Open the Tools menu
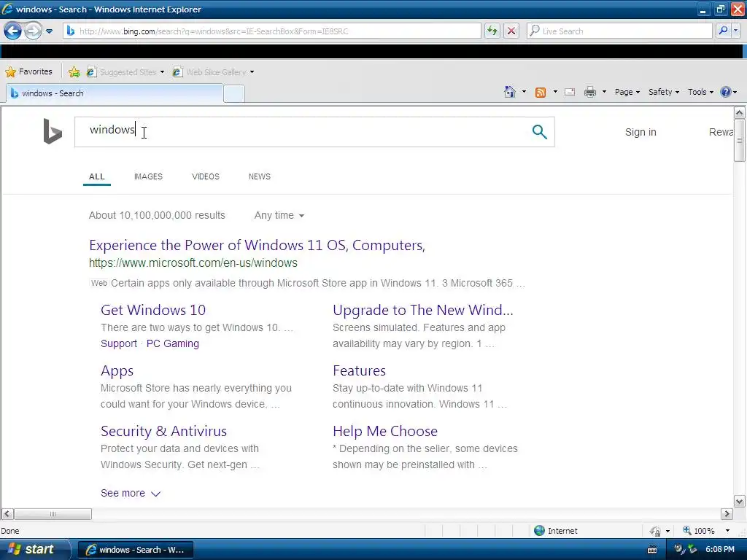Screen dimensions: 747x560 (700, 92)
